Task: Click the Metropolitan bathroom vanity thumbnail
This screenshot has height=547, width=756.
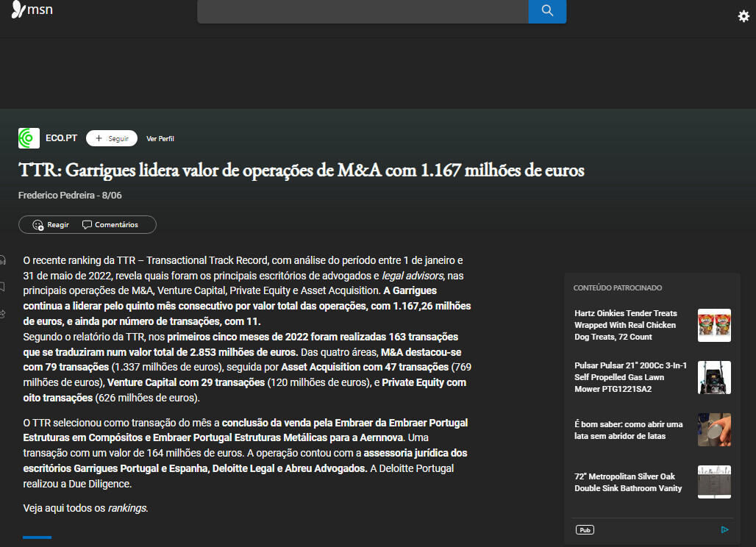Action: point(713,482)
